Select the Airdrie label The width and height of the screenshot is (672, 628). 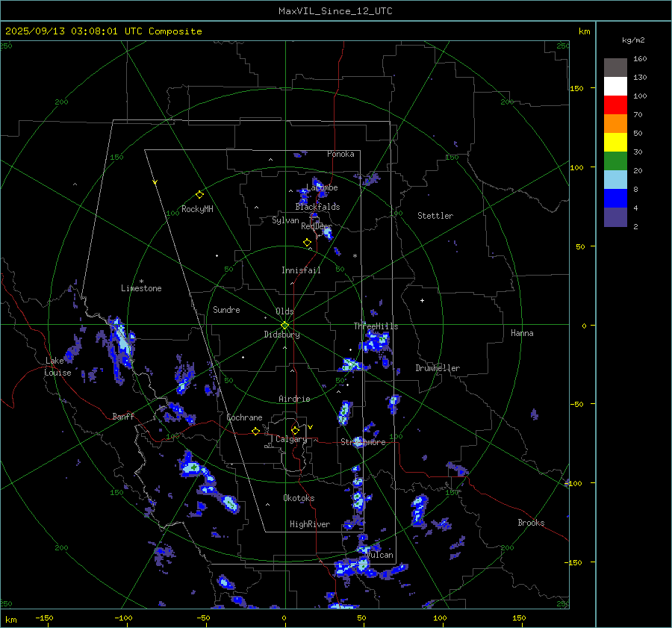294,399
